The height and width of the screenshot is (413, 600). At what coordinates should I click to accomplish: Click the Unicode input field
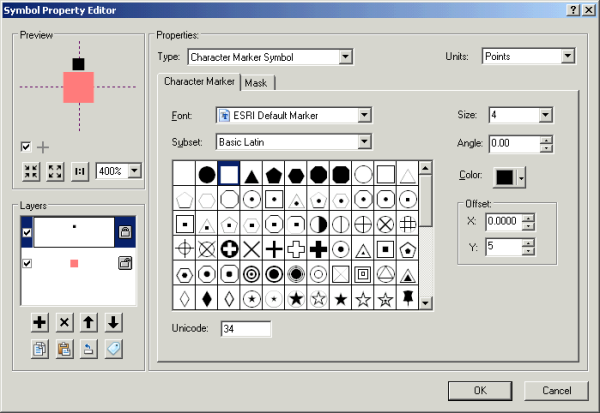(x=246, y=329)
